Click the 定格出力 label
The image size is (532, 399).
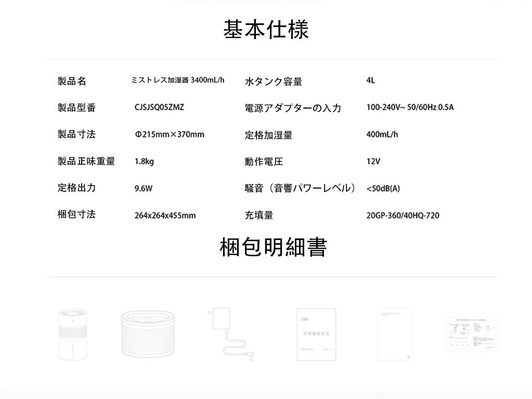point(76,188)
